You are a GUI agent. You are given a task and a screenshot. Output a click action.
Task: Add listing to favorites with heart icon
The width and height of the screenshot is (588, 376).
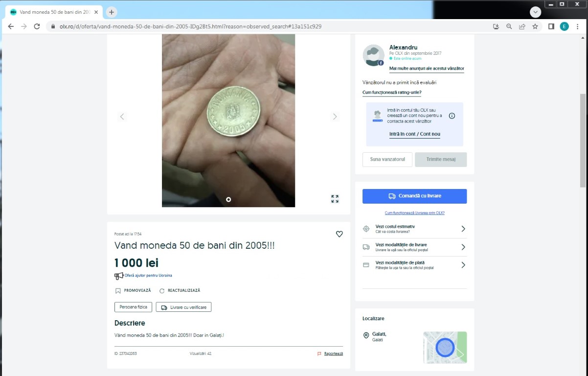(339, 234)
